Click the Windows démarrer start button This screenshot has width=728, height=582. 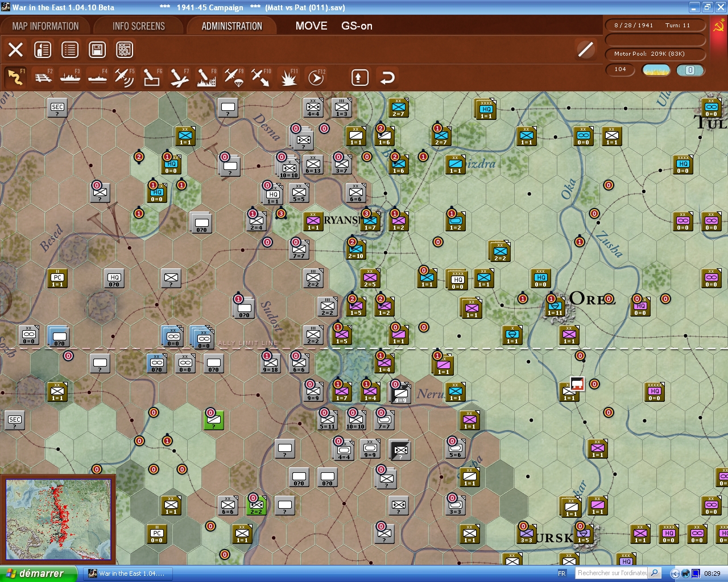[39, 573]
